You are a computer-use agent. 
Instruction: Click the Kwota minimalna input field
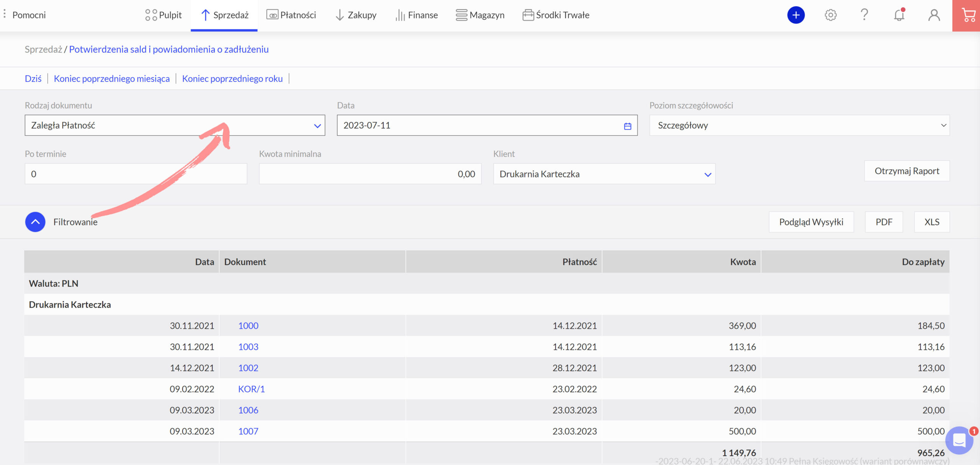[x=370, y=174]
